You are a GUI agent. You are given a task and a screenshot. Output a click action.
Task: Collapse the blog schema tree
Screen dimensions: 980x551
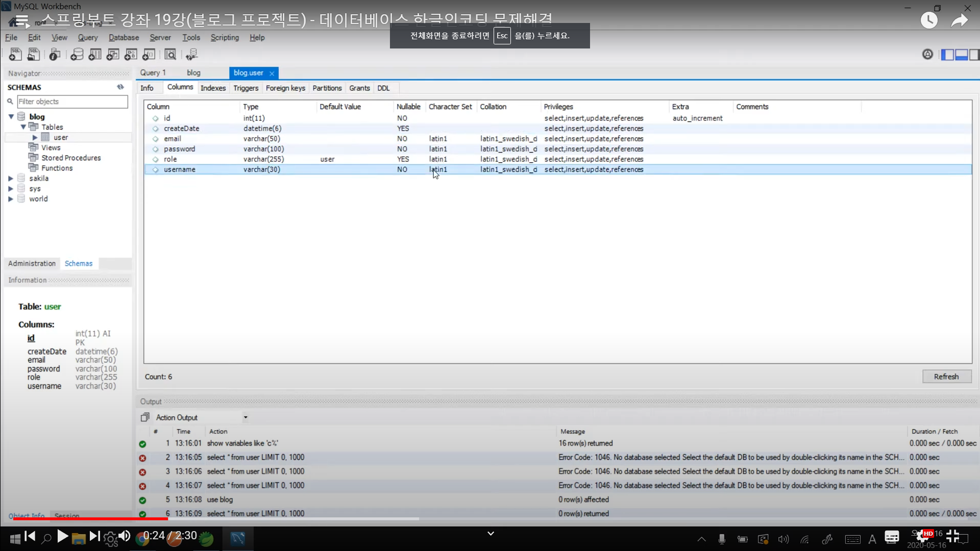tap(11, 117)
